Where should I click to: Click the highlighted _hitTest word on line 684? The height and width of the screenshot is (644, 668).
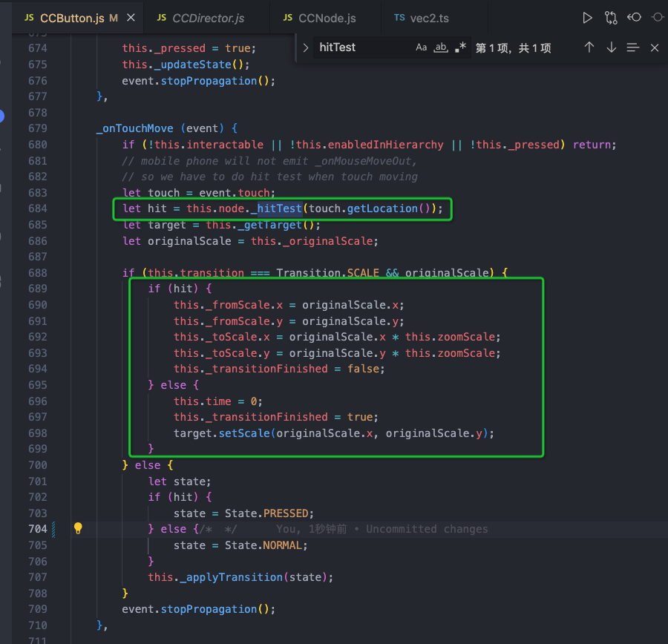click(277, 208)
